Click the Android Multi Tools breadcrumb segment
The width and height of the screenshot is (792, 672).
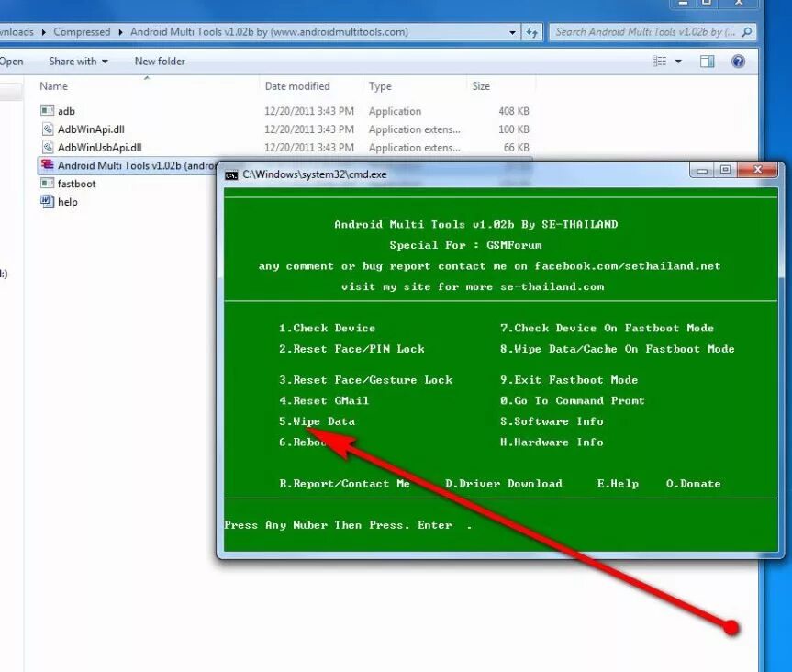(x=269, y=32)
